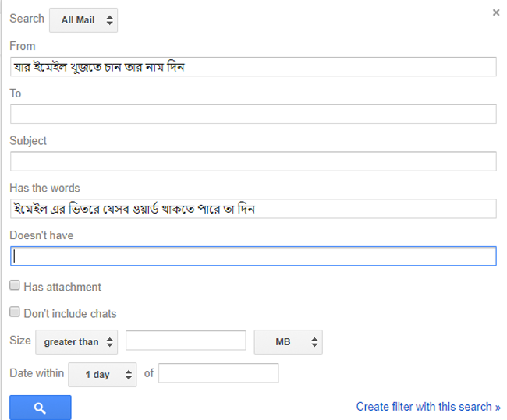Focus the From input field
507x420 pixels.
(253, 66)
